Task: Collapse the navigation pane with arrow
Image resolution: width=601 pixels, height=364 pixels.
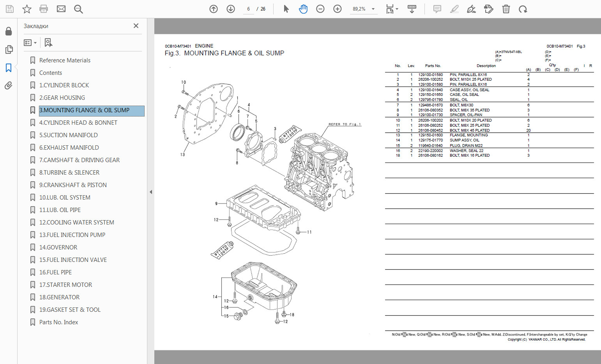Action: pos(151,192)
